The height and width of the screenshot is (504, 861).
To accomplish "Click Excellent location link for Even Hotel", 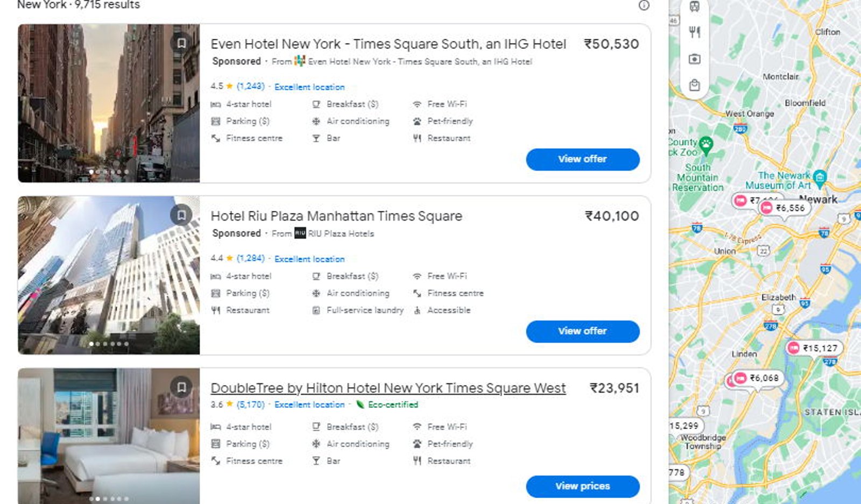I will [x=309, y=87].
